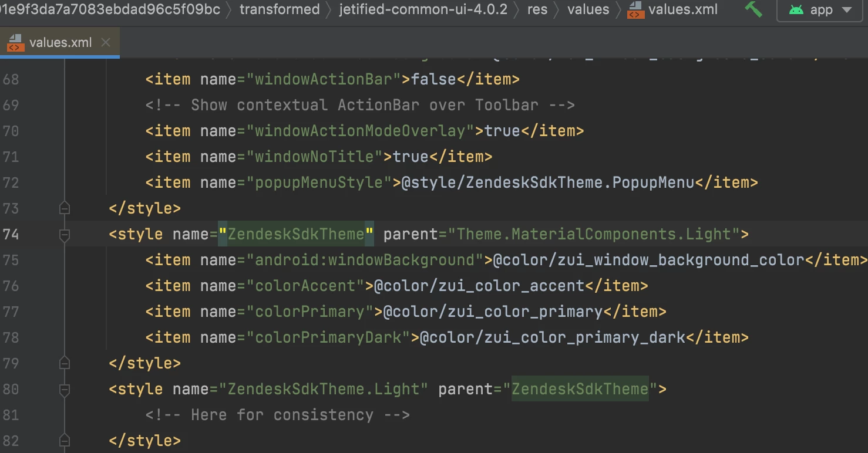Click @color/zui_window_background_color reference
Image resolution: width=868 pixels, height=453 pixels.
649,260
